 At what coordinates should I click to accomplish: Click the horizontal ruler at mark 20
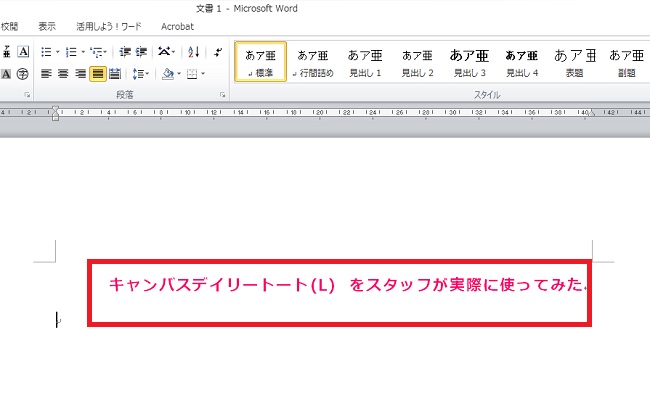coord(320,112)
